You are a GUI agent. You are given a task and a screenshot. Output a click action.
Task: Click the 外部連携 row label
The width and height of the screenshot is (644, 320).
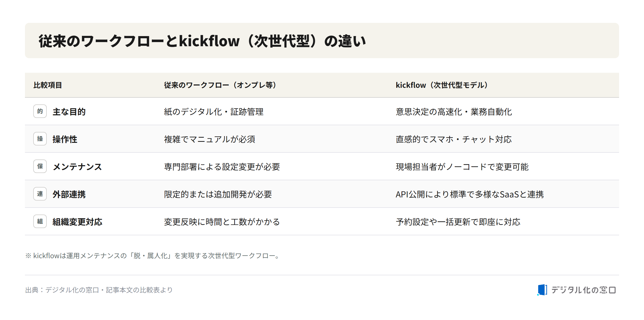[69, 194]
